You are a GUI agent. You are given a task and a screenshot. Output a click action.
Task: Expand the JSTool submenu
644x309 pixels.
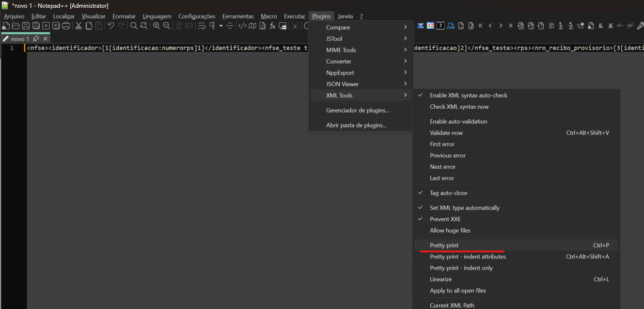[361, 38]
